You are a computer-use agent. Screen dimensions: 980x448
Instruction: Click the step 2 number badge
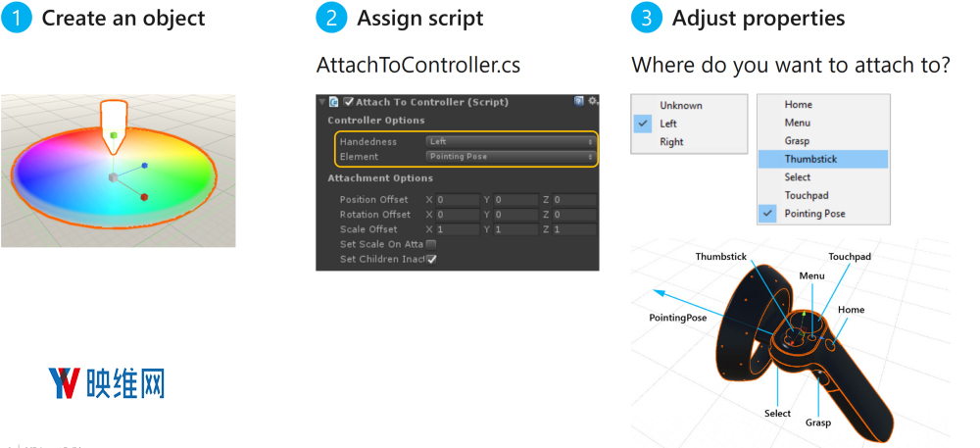coord(330,18)
